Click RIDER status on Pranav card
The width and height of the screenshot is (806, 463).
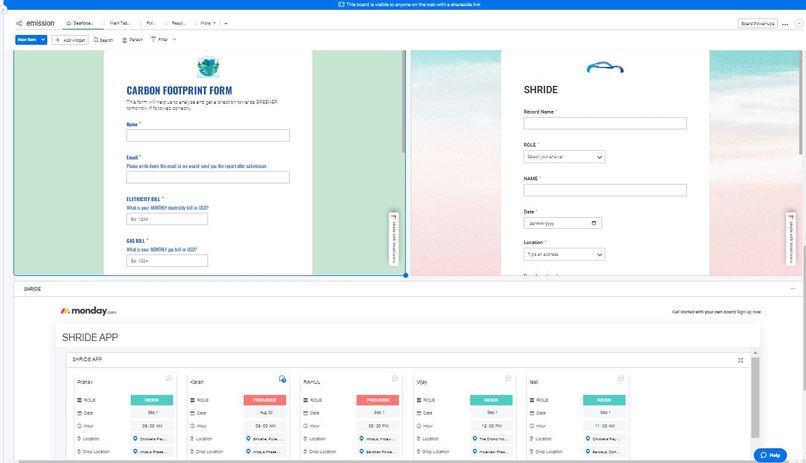click(x=152, y=400)
